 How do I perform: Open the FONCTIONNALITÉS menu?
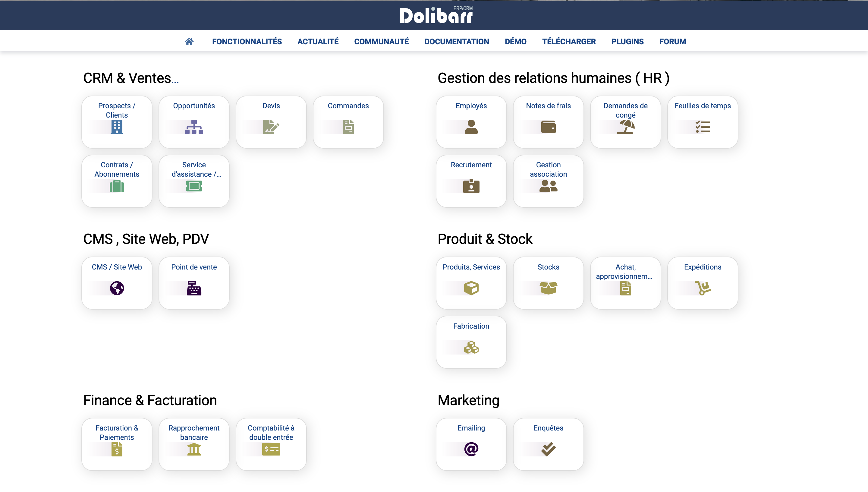(247, 42)
